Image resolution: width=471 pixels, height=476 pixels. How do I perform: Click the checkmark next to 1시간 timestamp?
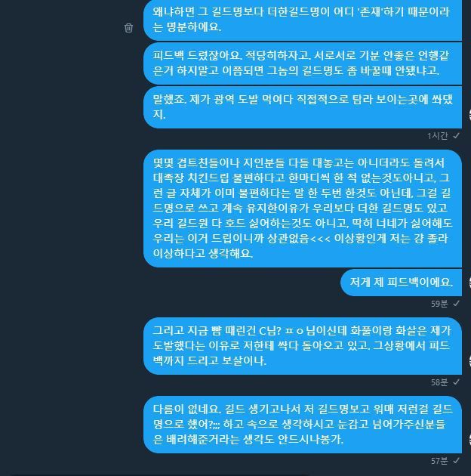(x=456, y=136)
